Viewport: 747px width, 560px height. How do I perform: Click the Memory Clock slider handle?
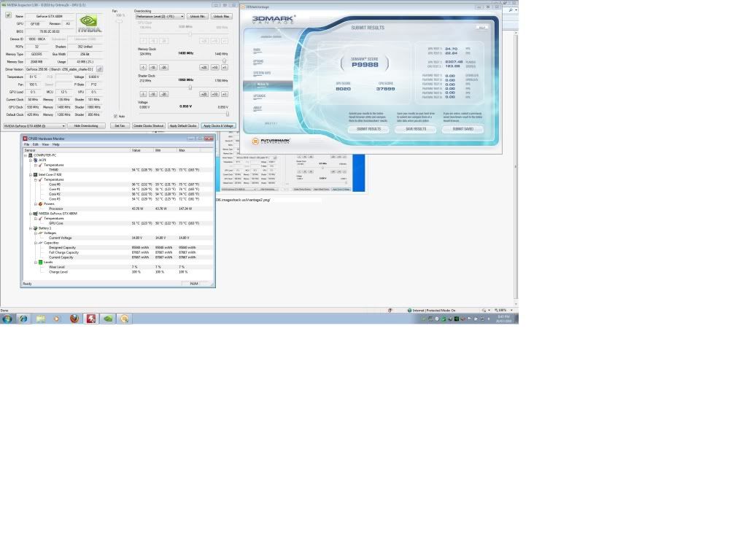(x=225, y=61)
